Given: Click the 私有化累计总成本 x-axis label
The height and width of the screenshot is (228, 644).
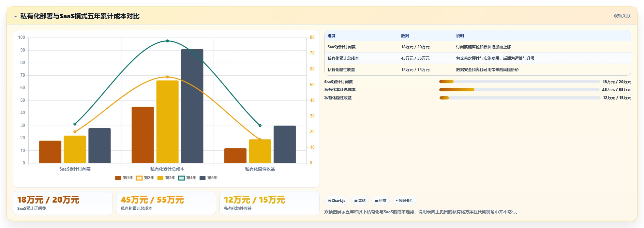Looking at the screenshot, I should coord(167,169).
